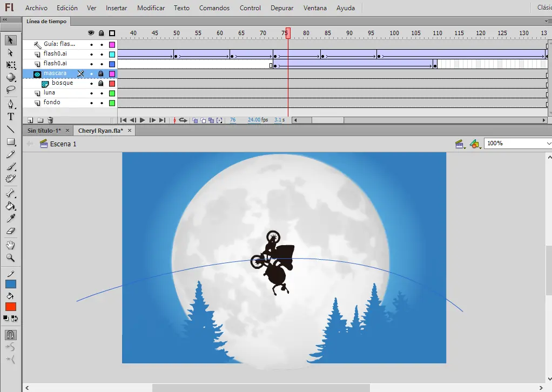
Task: Open the Modificar menu
Action: click(151, 8)
